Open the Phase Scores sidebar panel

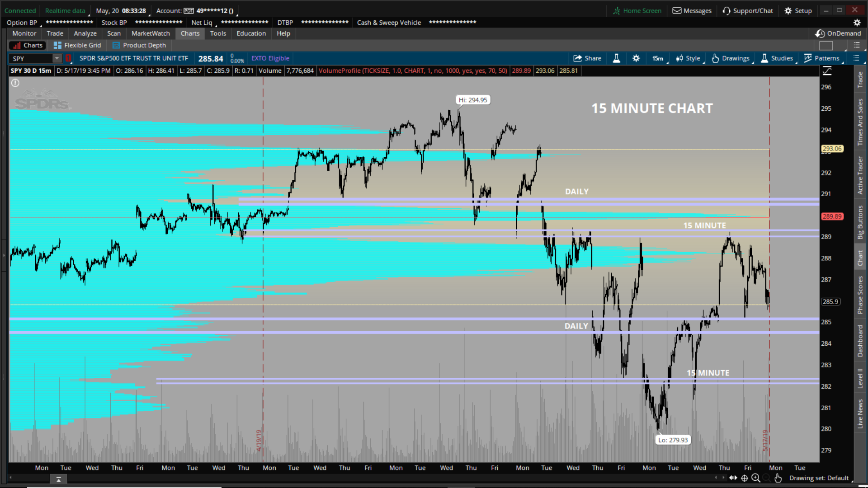coord(860,295)
